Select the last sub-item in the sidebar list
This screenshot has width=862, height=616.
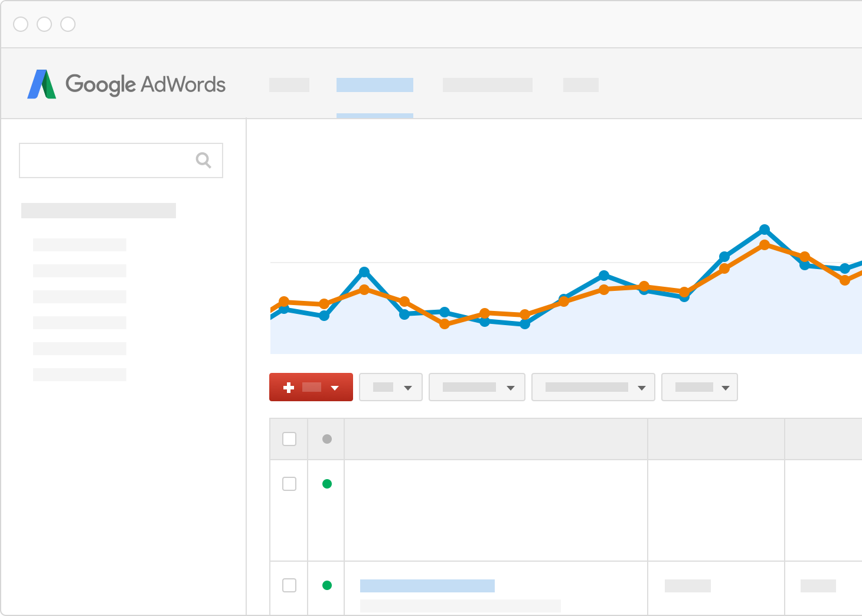coord(80,375)
